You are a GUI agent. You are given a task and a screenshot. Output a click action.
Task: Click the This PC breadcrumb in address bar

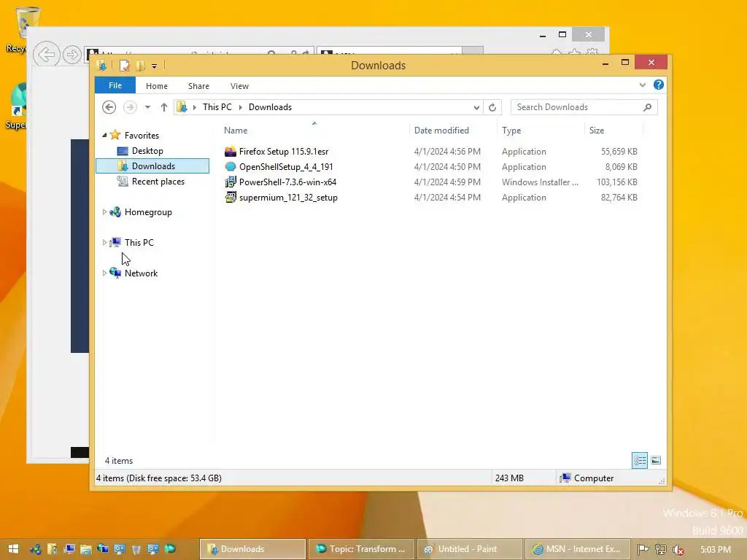217,107
